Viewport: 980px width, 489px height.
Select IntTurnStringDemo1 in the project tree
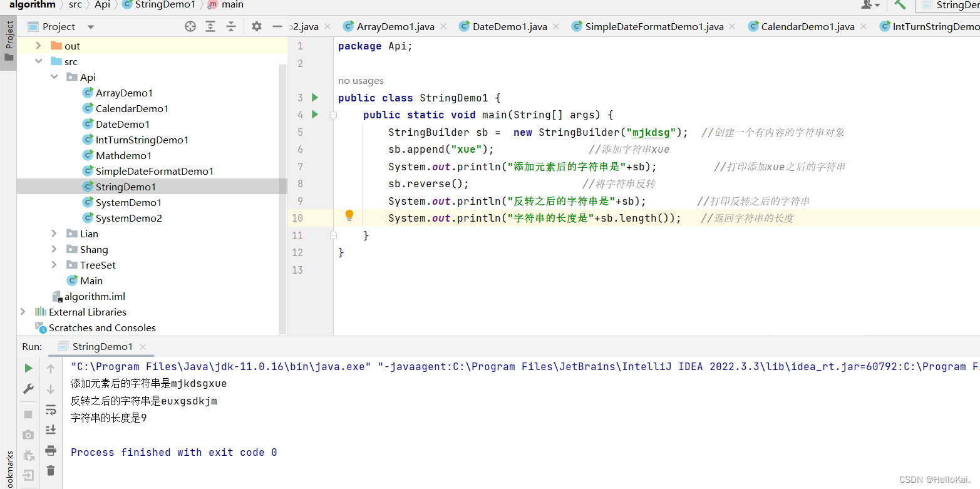[142, 140]
